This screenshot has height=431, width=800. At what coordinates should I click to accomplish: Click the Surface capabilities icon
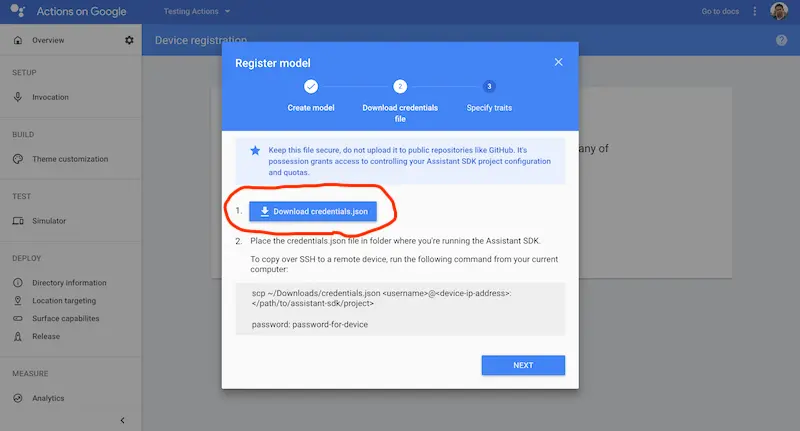tap(18, 318)
